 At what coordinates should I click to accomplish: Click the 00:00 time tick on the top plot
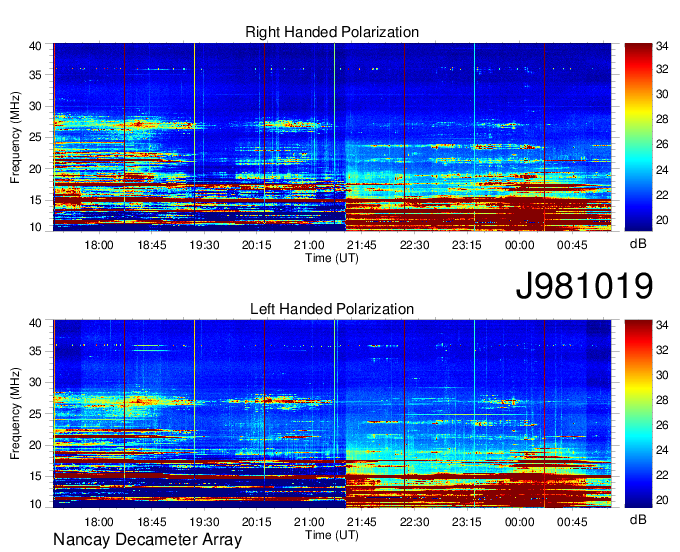coord(520,245)
